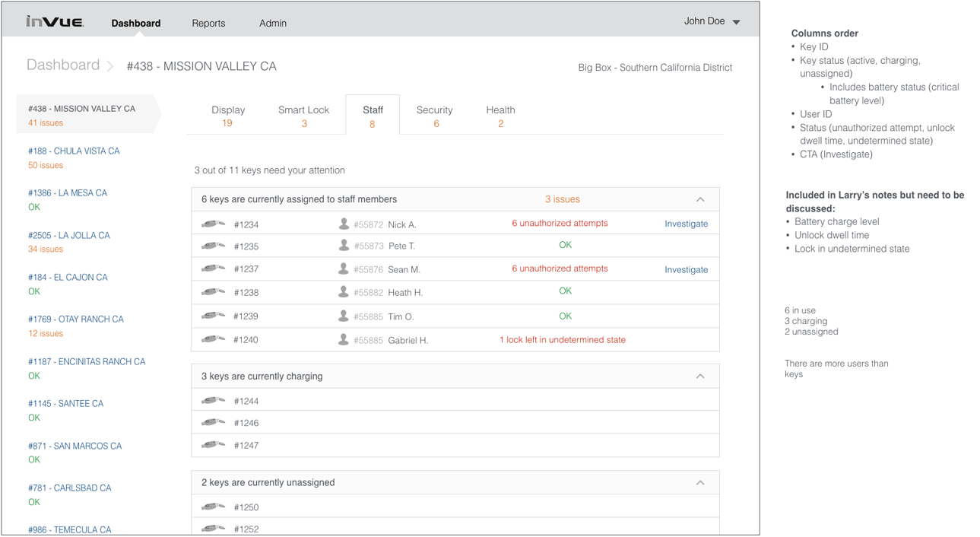Click the user icon beside Tim O.
Image resolution: width=980 pixels, height=537 pixels.
[x=344, y=316]
